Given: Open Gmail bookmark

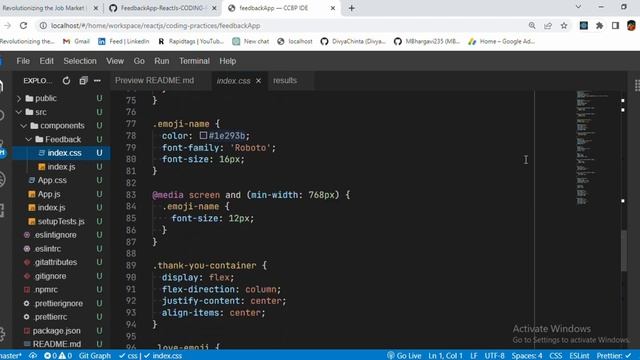Looking at the screenshot, I should pos(76,41).
